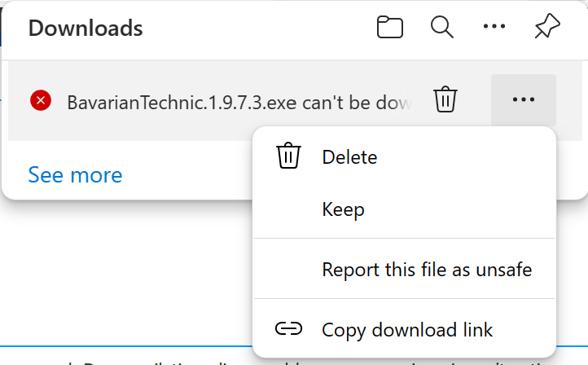Open more options in Downloads header
The image size is (588, 365).
pos(494,26)
